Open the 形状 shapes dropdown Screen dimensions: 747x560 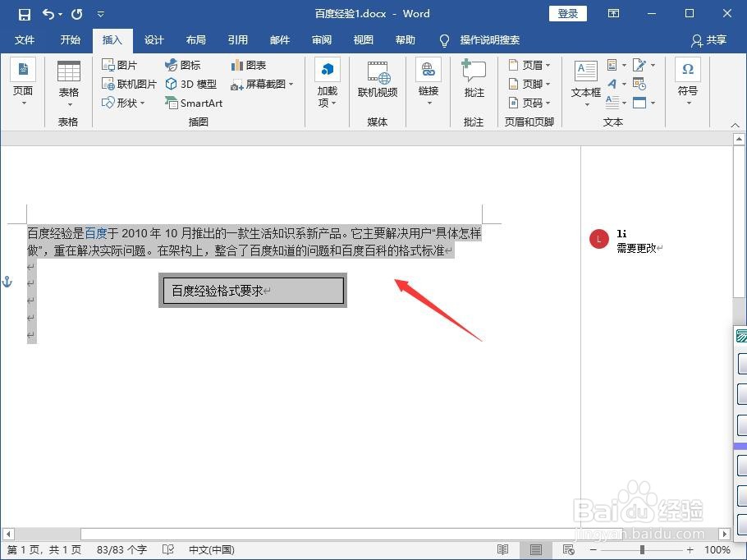(123, 103)
